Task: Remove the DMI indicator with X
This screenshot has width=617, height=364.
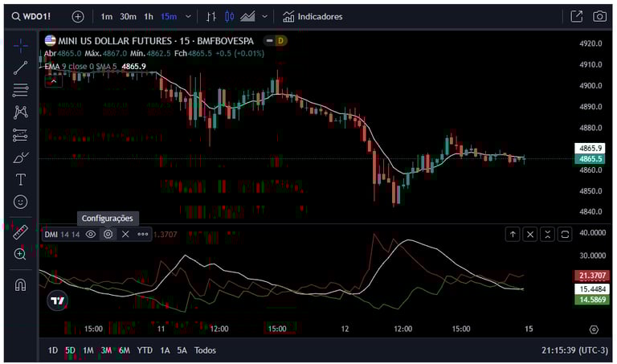Action: 125,235
